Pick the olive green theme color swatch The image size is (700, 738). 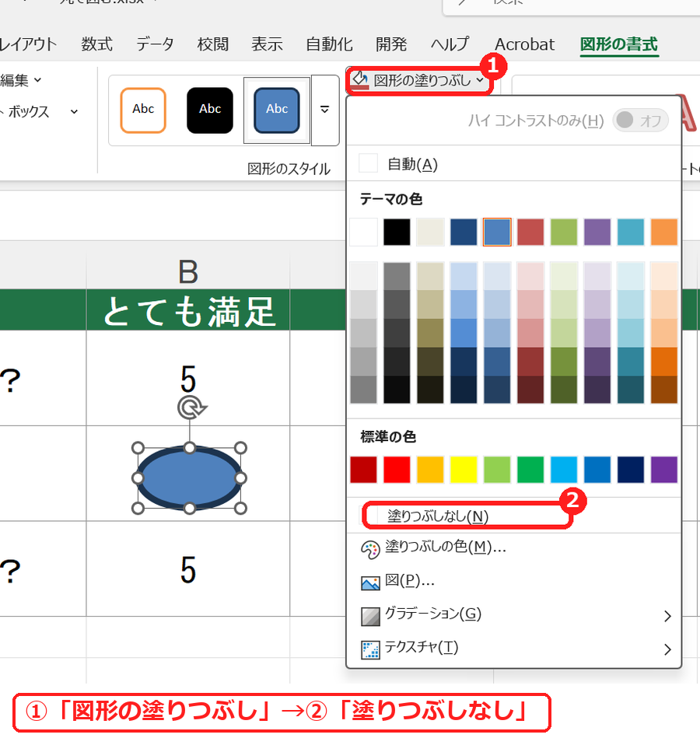click(x=564, y=232)
